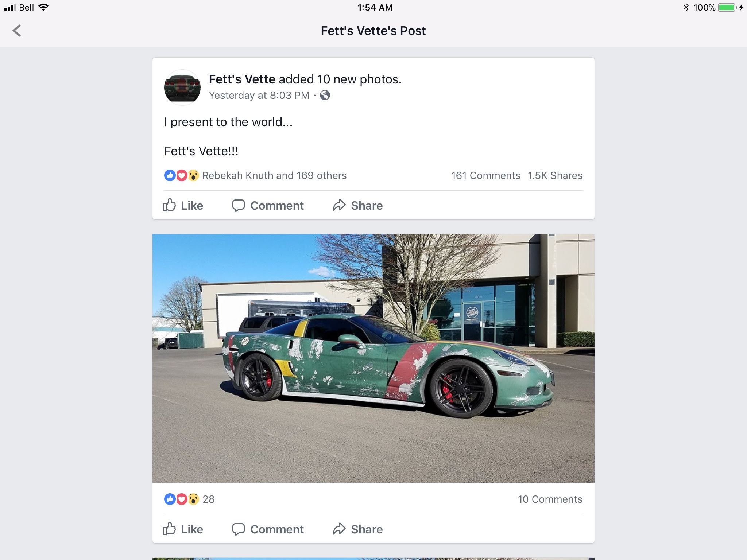The width and height of the screenshot is (747, 560).
Task: Like the main post with thumbs-up
Action: (183, 205)
